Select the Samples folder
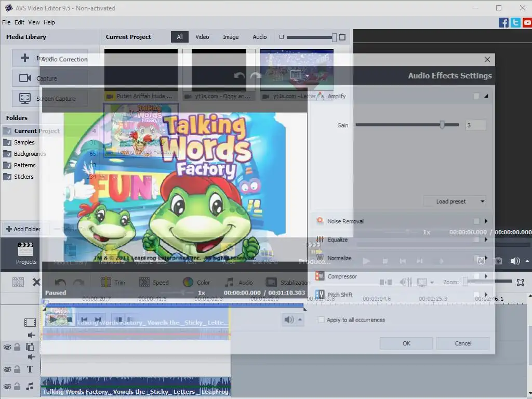This screenshot has height=399, width=532. 24,142
